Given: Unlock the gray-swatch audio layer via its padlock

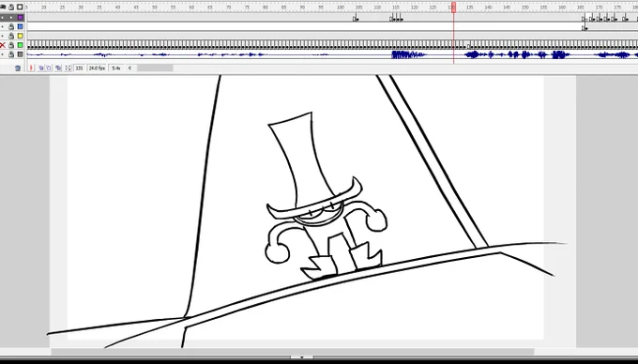Looking at the screenshot, I should click(11, 54).
